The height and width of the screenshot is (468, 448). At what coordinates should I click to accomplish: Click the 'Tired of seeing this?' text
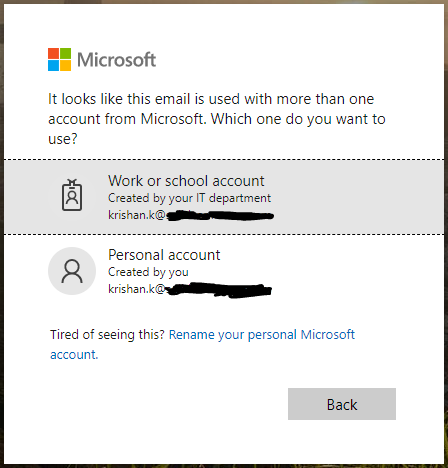click(x=107, y=335)
